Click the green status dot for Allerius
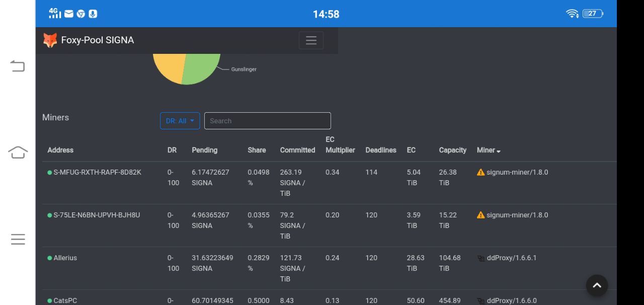The height and width of the screenshot is (305, 644). 50,258
